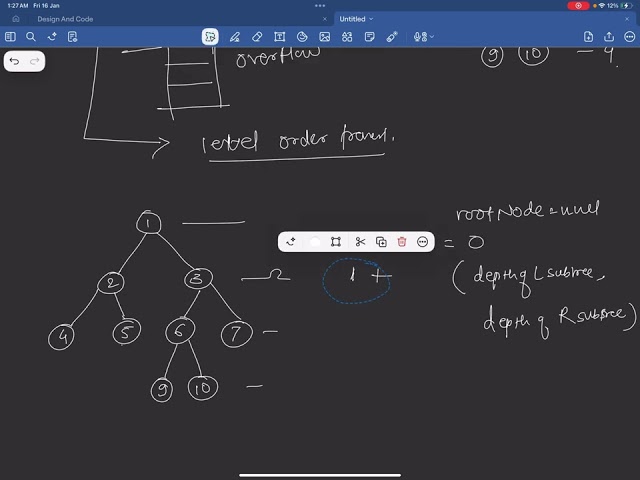Select the Shapes tool

302,37
